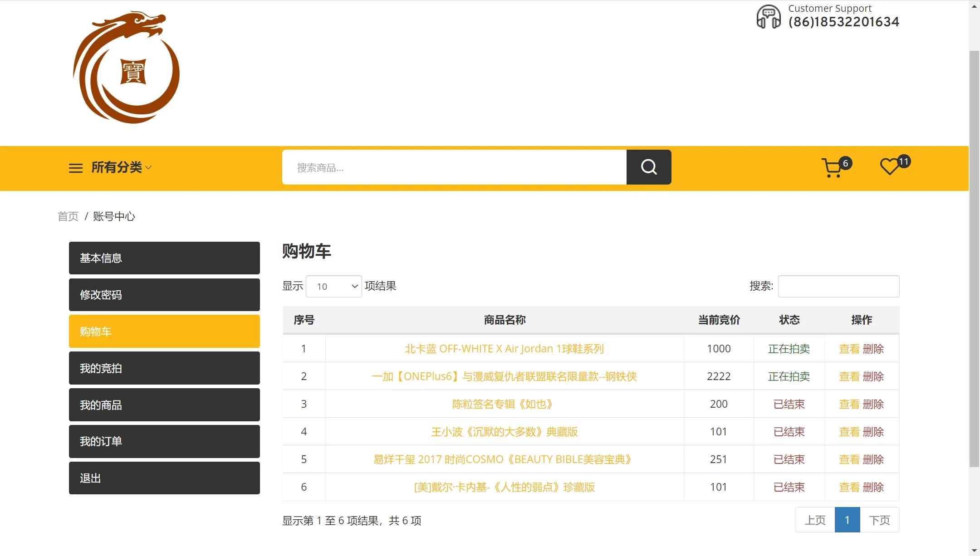980x556 pixels.
Task: Select 我的竞拍 in the sidebar
Action: [x=164, y=368]
